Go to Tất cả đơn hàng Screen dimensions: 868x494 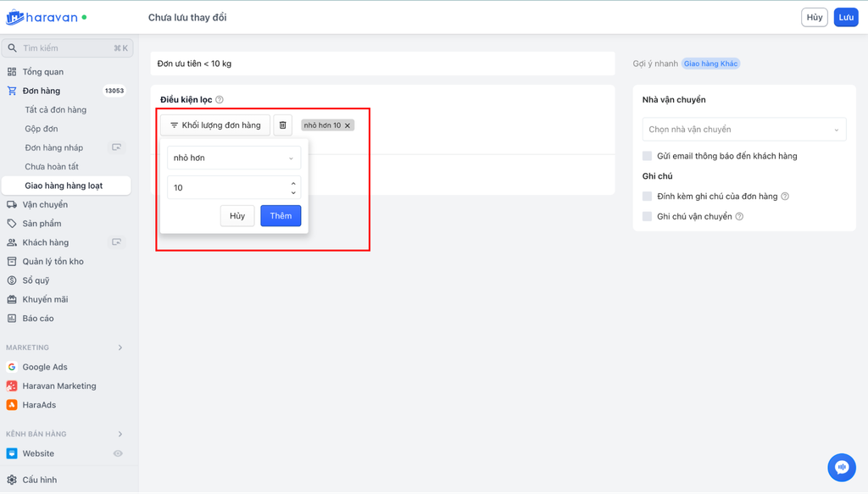click(x=56, y=110)
